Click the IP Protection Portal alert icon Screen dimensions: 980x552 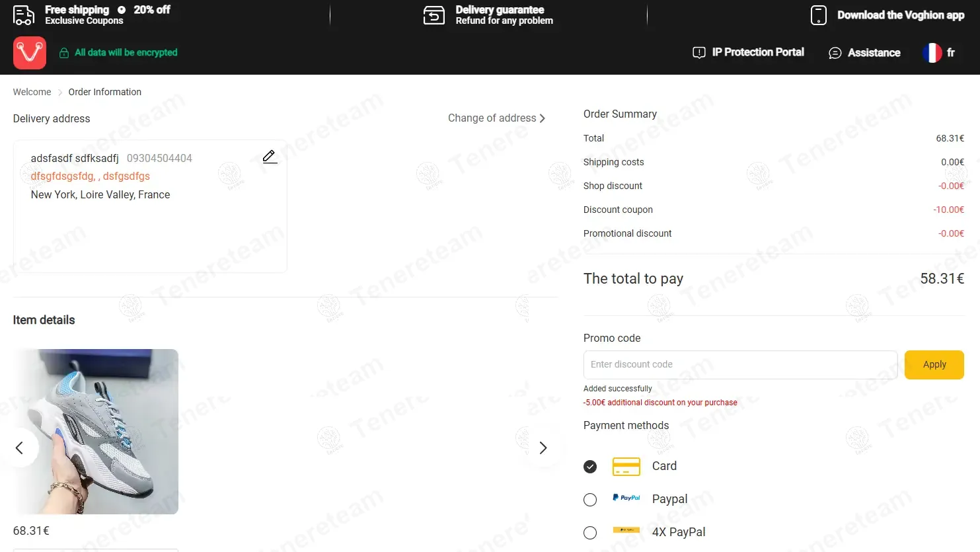point(698,52)
